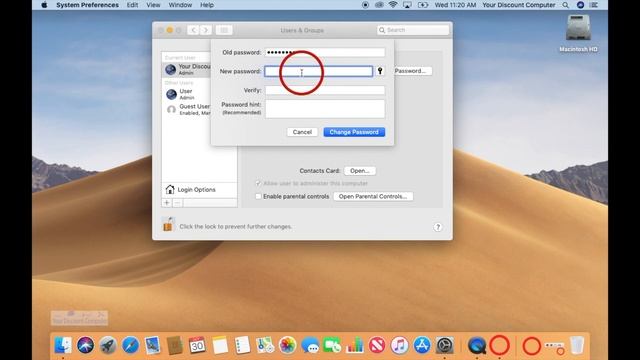
Task: Click the Old password field
Action: pyautogui.click(x=325, y=52)
